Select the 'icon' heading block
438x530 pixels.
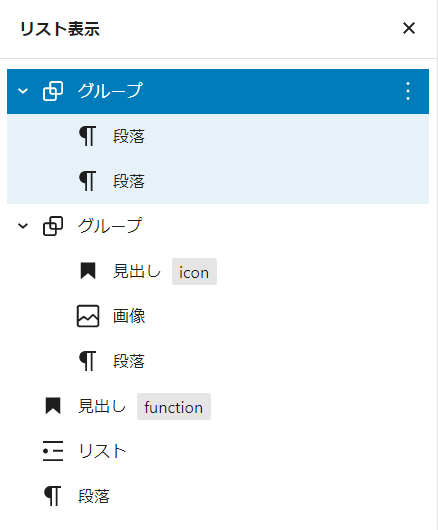[218, 271]
